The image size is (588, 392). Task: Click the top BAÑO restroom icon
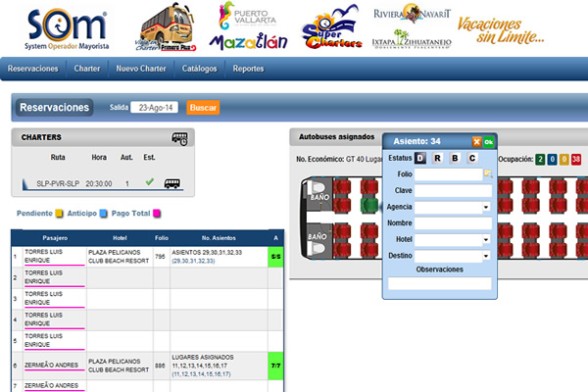click(x=318, y=190)
